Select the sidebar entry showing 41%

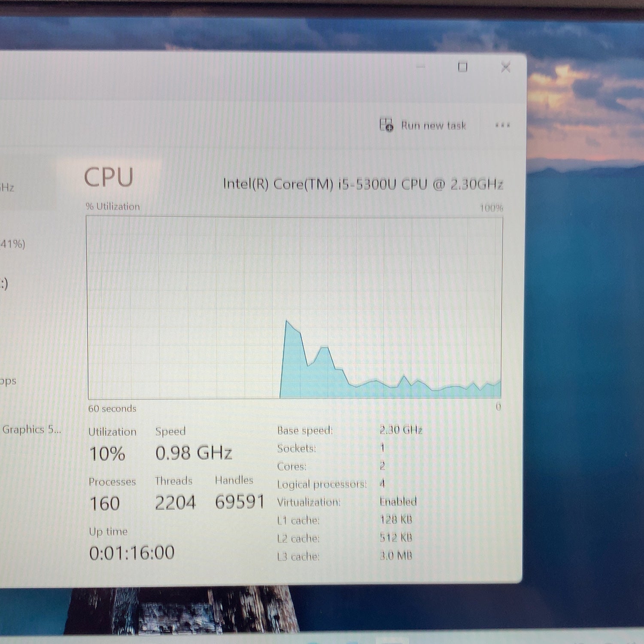13,244
